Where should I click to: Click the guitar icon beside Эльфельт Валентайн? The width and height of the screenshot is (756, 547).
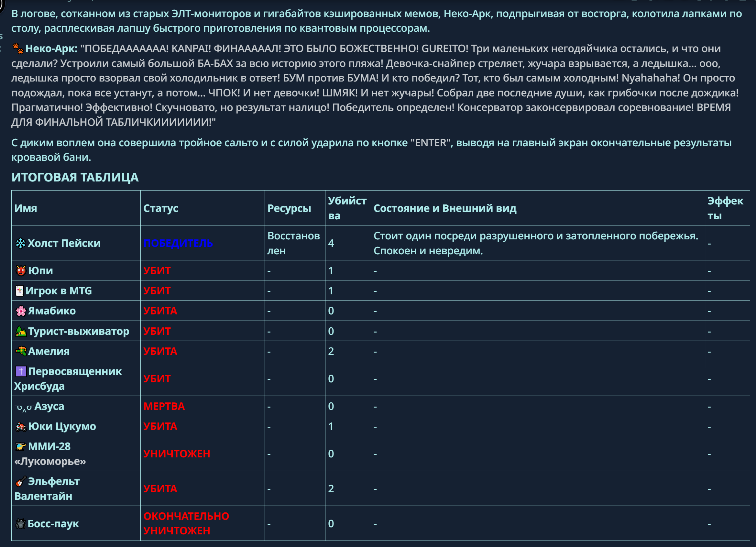click(x=21, y=482)
